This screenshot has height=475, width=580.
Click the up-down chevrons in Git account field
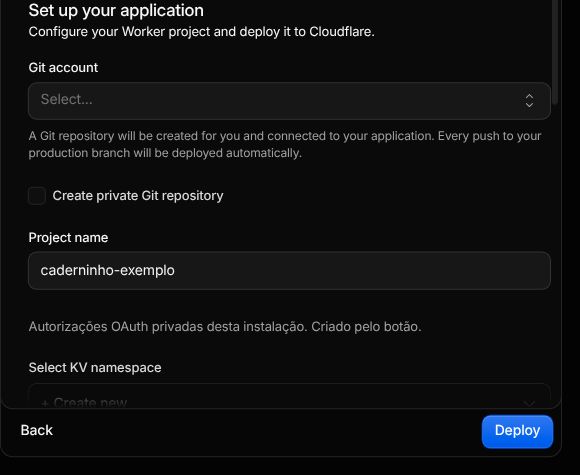click(529, 101)
